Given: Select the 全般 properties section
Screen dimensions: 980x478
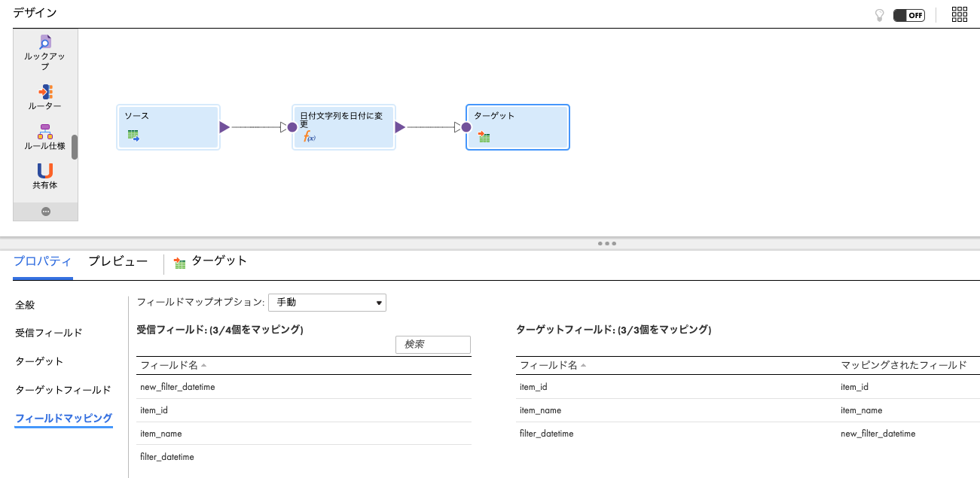Looking at the screenshot, I should point(23,304).
